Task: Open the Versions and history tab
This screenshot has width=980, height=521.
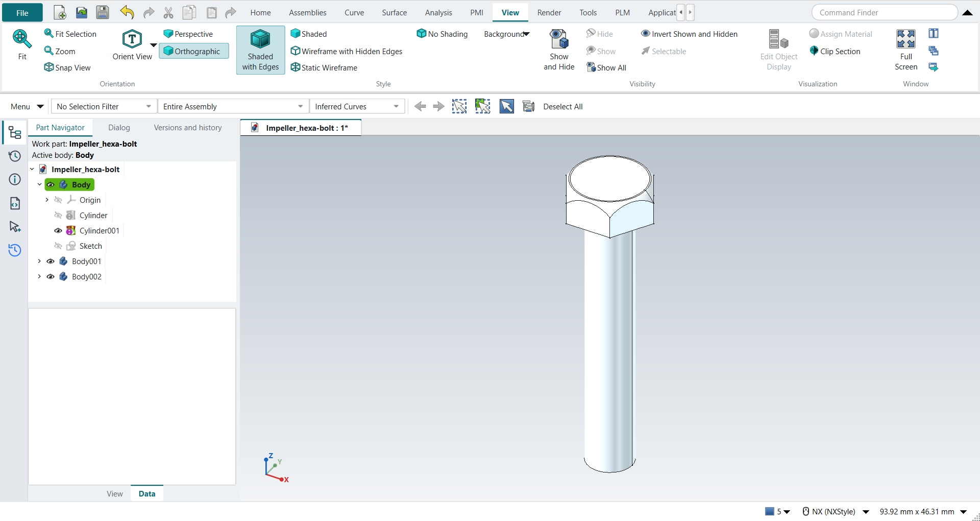Action: pyautogui.click(x=188, y=128)
